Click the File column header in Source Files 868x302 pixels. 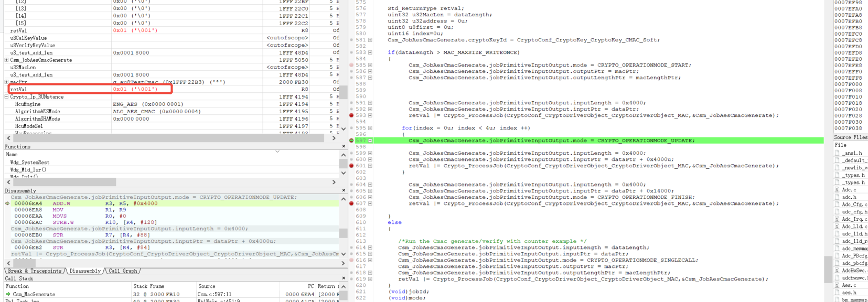[x=851, y=145]
